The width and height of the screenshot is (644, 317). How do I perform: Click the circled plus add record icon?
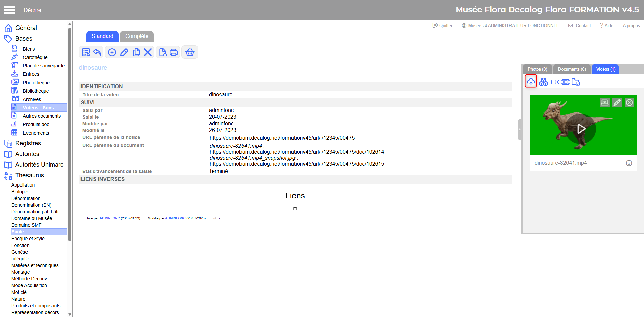pos(112,52)
